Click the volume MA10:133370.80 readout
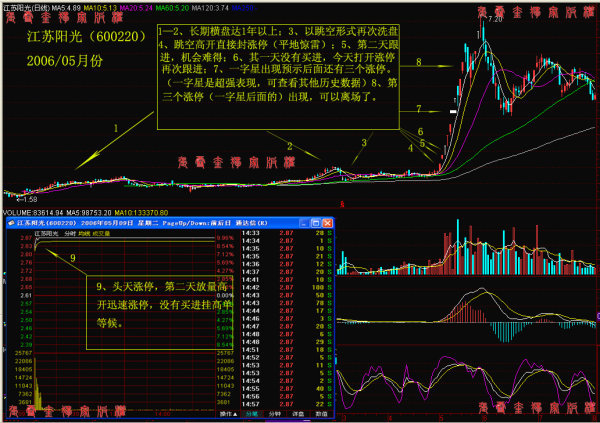 pos(141,212)
